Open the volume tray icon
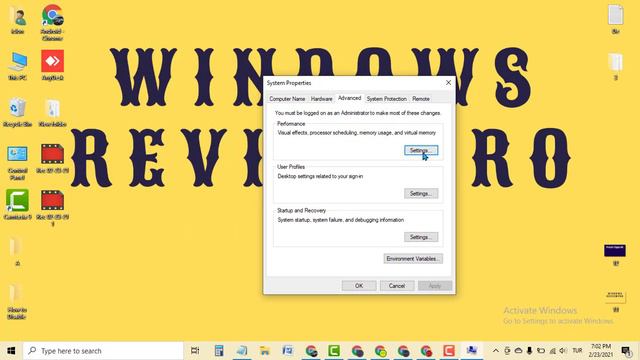 563,351
